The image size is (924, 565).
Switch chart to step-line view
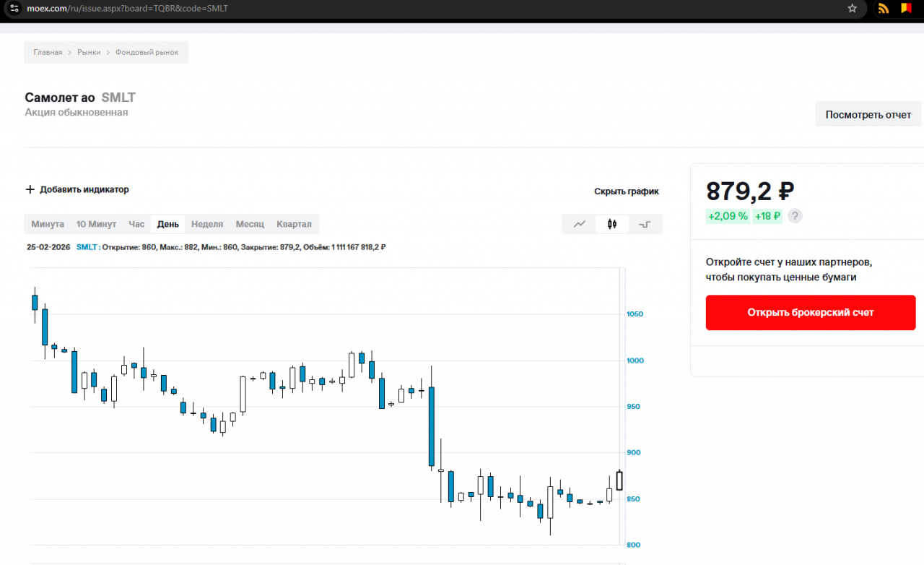point(645,224)
